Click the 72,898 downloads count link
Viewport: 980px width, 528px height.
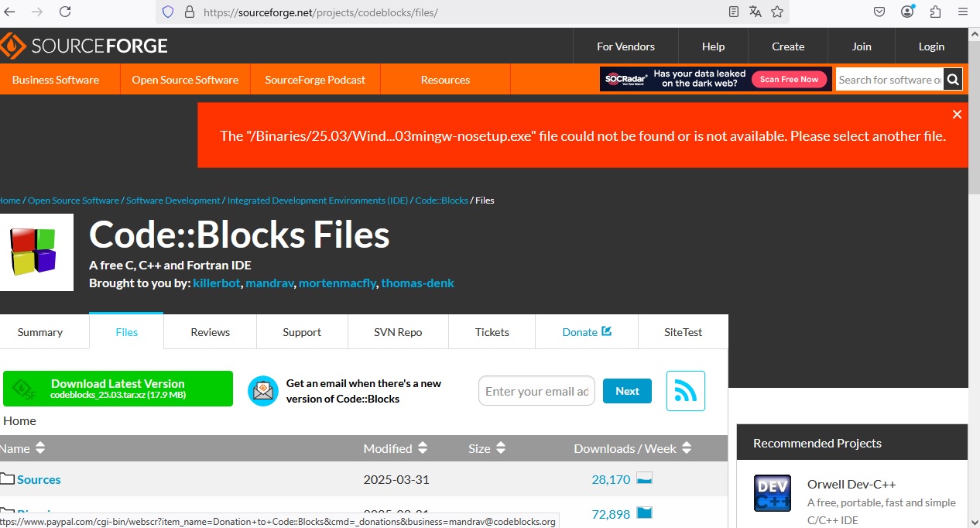(x=611, y=514)
